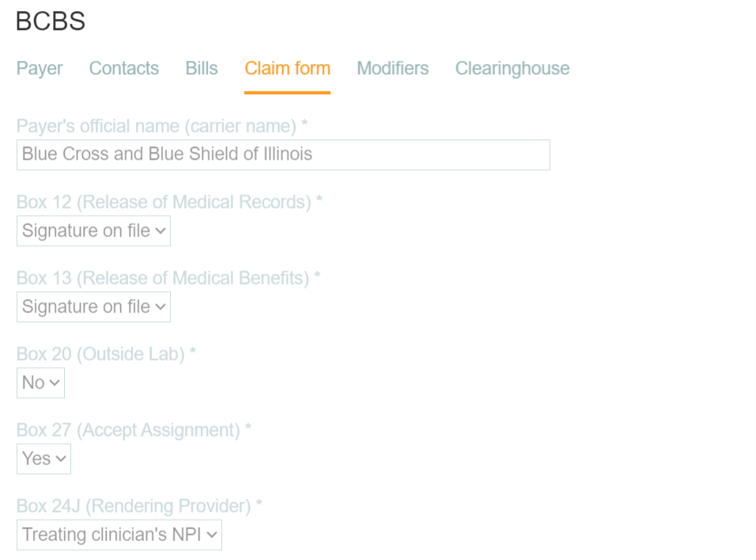Click the chevron on the Box 12 selector
Image resolution: width=756 pixels, height=560 pixels.
tap(161, 230)
